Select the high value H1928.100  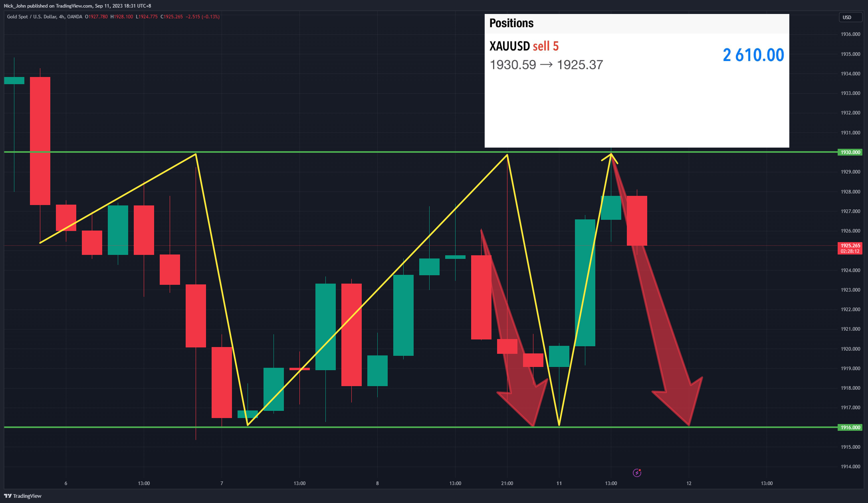(122, 17)
